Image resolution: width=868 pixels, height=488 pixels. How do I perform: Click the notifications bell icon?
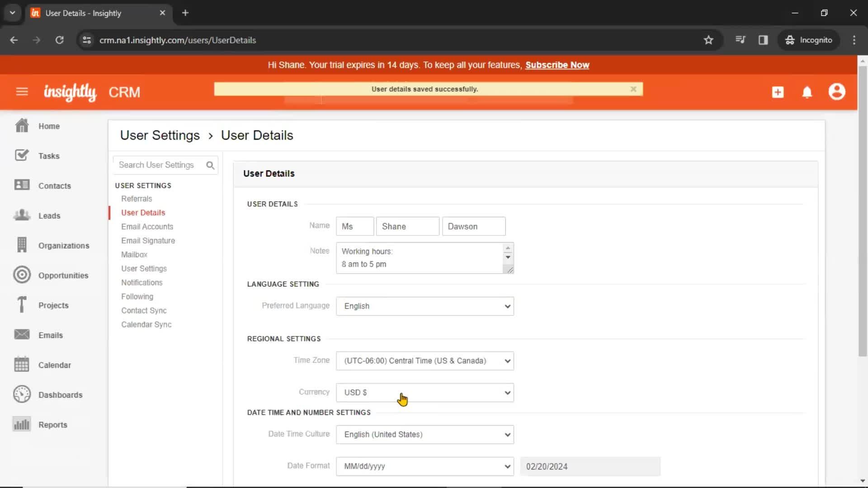pos(807,92)
